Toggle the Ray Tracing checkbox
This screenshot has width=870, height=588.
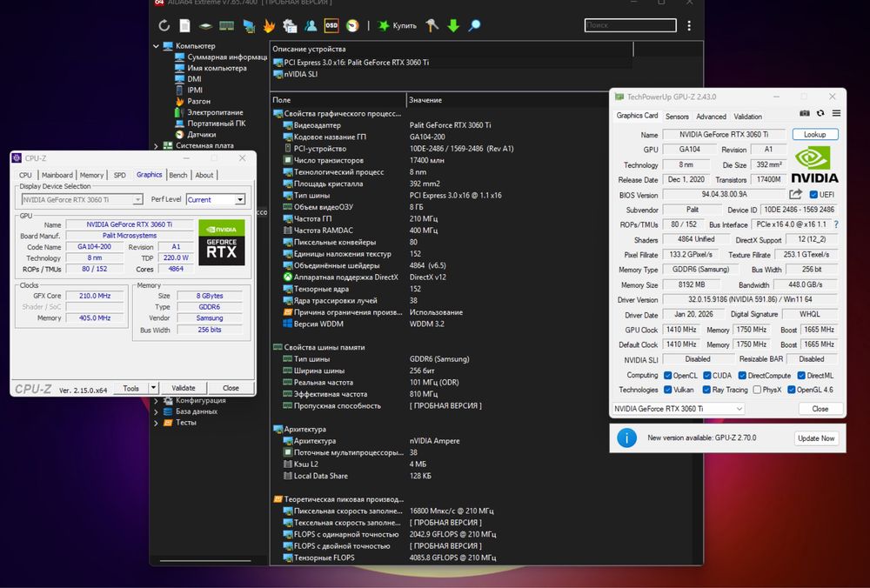click(x=706, y=390)
